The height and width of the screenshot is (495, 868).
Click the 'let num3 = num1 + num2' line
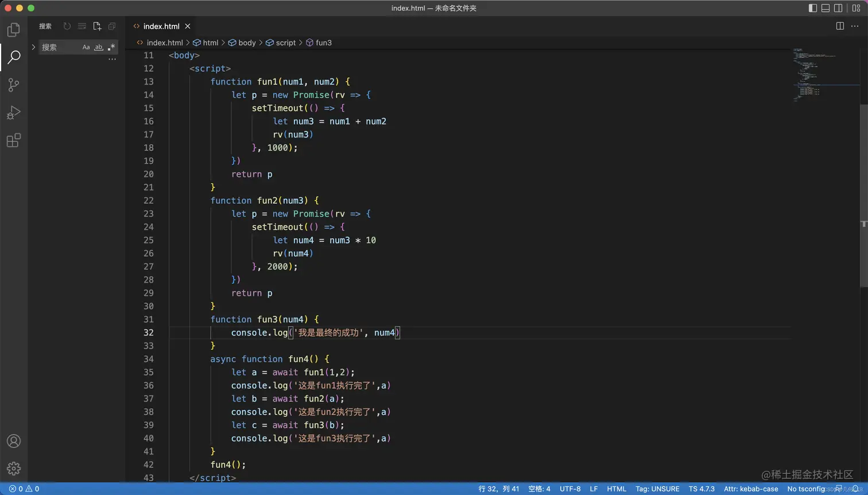point(330,121)
